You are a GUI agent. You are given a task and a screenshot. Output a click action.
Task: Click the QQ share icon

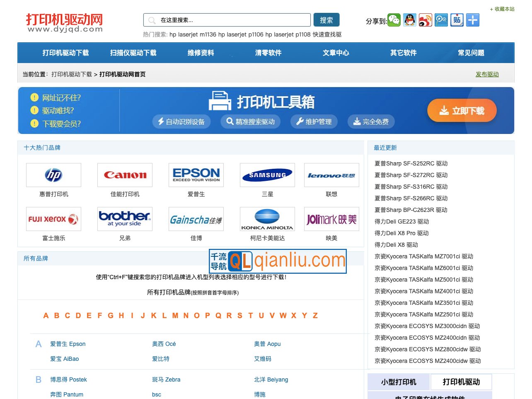point(409,19)
